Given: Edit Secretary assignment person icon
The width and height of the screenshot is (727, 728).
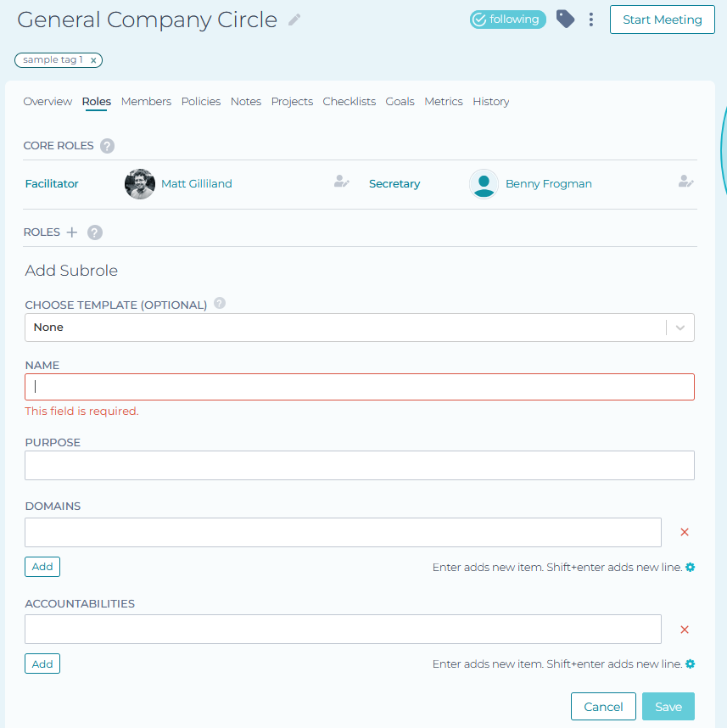Looking at the screenshot, I should [x=685, y=182].
